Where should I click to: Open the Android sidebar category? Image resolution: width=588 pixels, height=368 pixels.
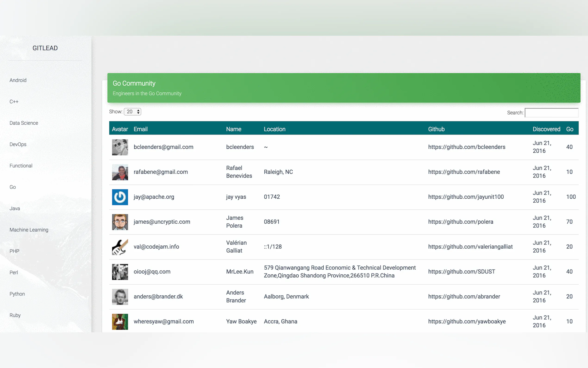pyautogui.click(x=18, y=80)
